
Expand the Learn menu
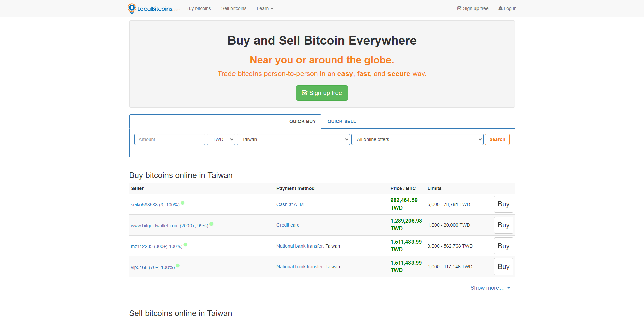point(265,8)
